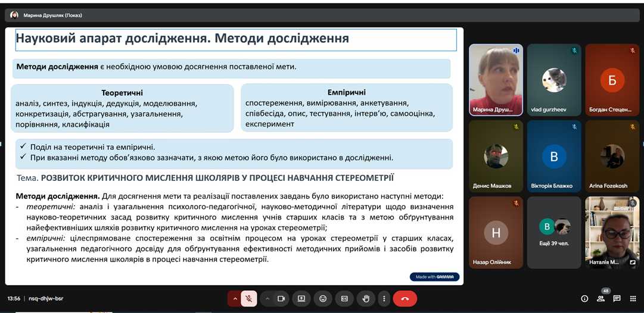The width and height of the screenshot is (644, 313).
Task: Open meeting details info icon
Action: (584, 298)
